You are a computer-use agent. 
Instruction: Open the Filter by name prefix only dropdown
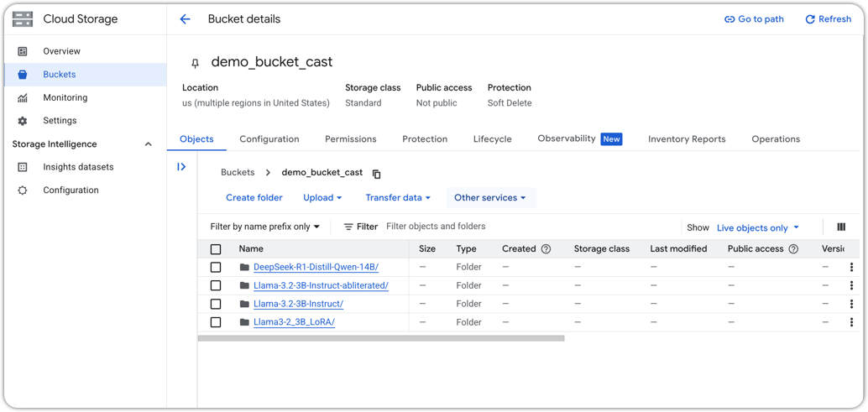265,227
